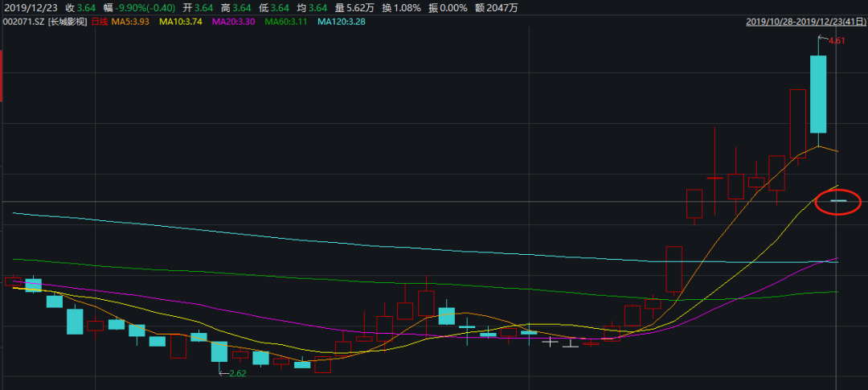
Task: Click the 2.62 low price marker
Action: (x=236, y=373)
